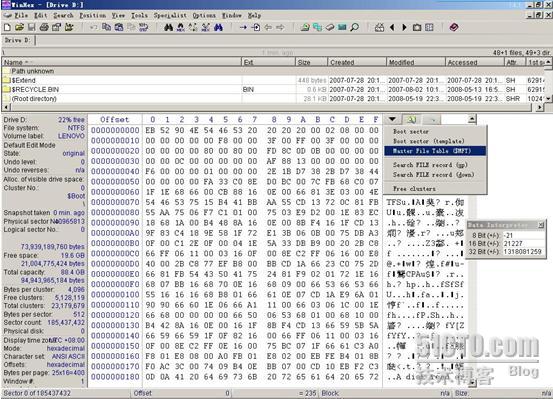Open the Specialist menu

point(170,16)
